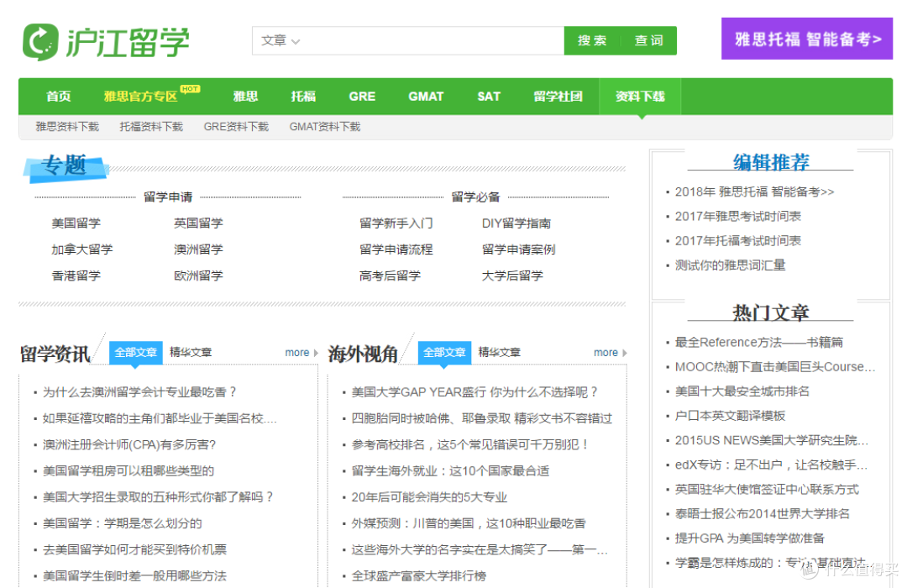Open hot article 户口本英文翻译模板
This screenshot has height=588, width=907.
coord(730,416)
